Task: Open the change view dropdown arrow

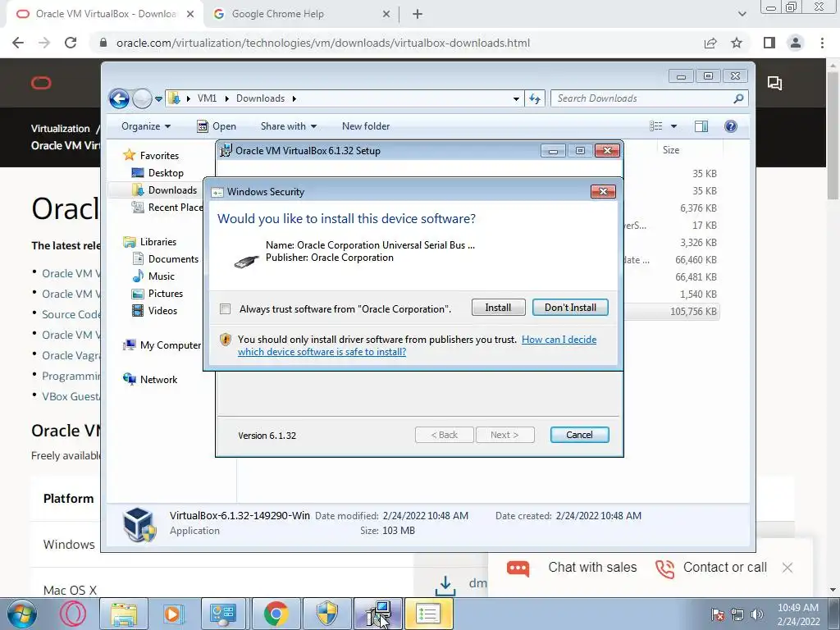Action: coord(674,126)
